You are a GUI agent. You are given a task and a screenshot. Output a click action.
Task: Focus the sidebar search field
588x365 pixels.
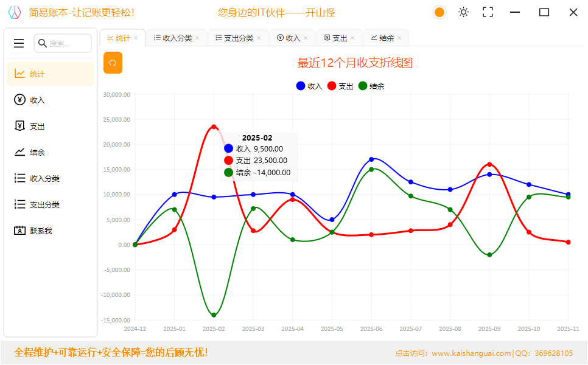(63, 43)
